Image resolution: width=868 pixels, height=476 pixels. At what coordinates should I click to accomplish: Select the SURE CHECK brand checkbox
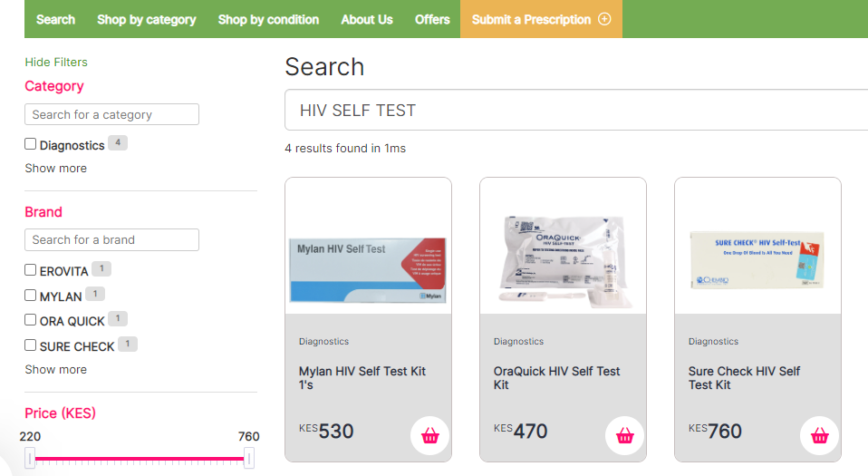click(x=31, y=345)
